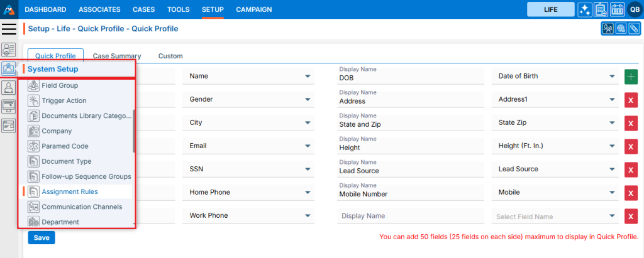Click the empty Display Name input field
This screenshot has width=644, height=258.
tap(409, 216)
